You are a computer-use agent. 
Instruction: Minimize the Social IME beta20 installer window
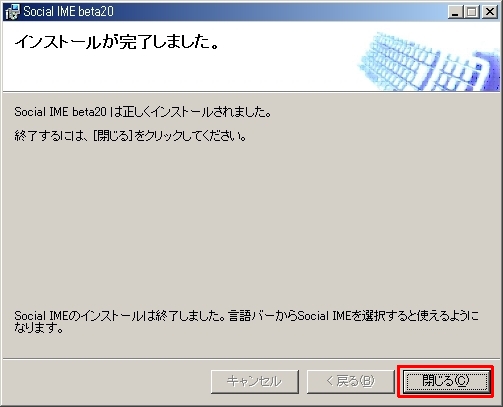click(455, 12)
